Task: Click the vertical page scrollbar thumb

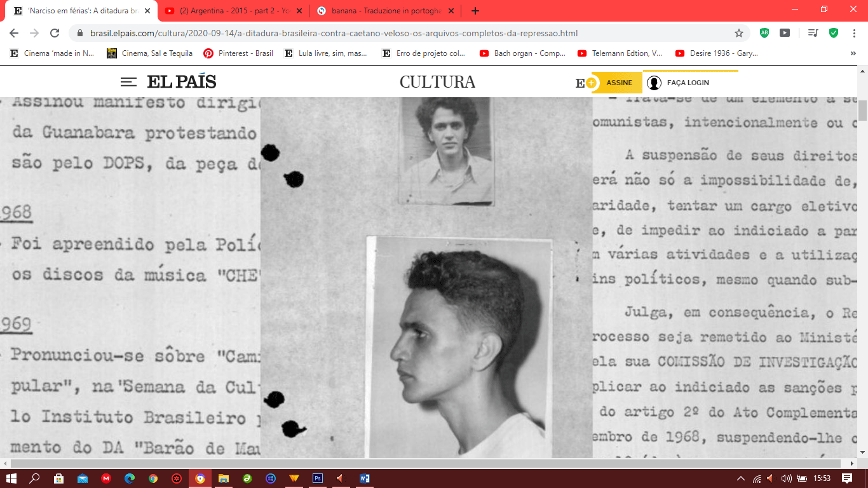Action: tap(862, 111)
